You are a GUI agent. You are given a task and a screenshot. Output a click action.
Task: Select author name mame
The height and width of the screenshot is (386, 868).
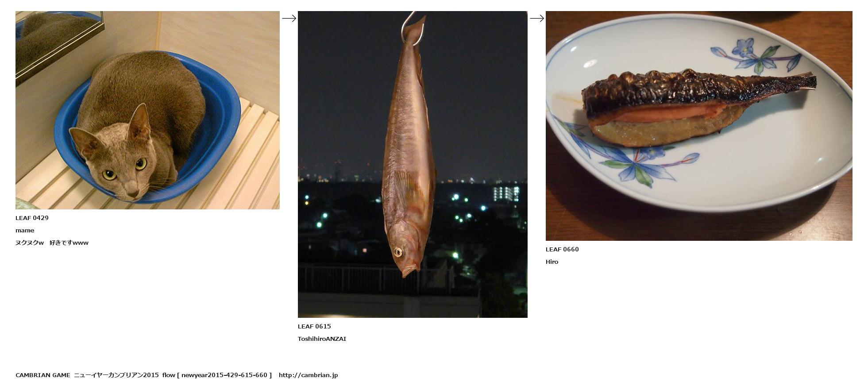(25, 230)
